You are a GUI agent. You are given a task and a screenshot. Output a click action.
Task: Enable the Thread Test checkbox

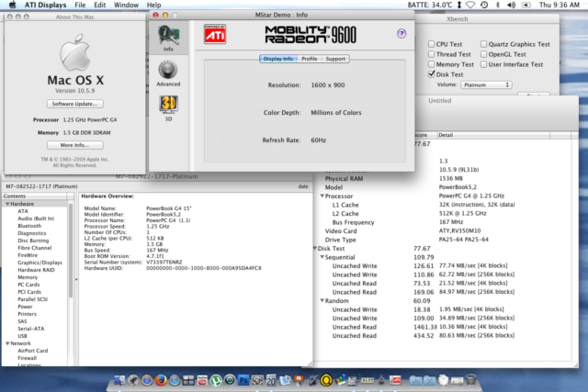point(431,54)
